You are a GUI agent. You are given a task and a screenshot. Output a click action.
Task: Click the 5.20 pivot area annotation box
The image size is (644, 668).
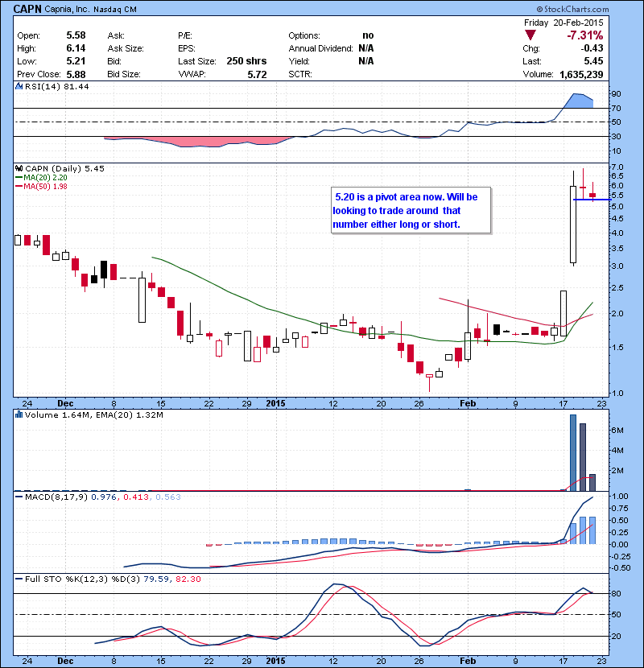pyautogui.click(x=411, y=210)
